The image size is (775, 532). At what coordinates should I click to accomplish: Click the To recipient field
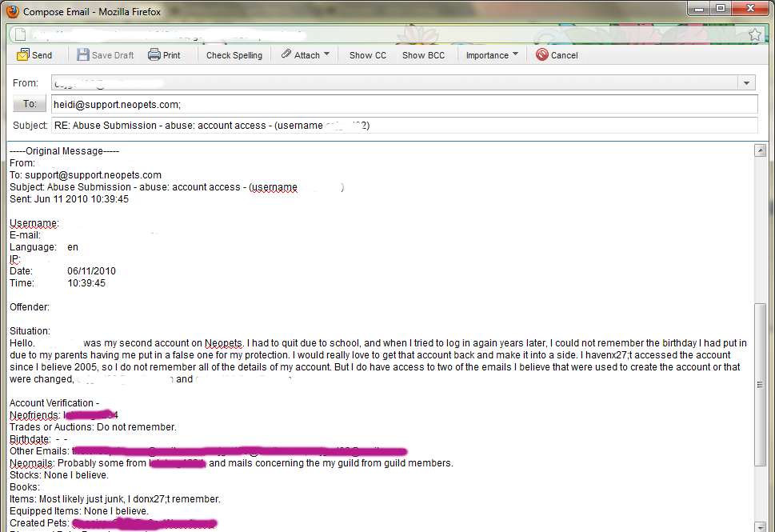[405, 104]
